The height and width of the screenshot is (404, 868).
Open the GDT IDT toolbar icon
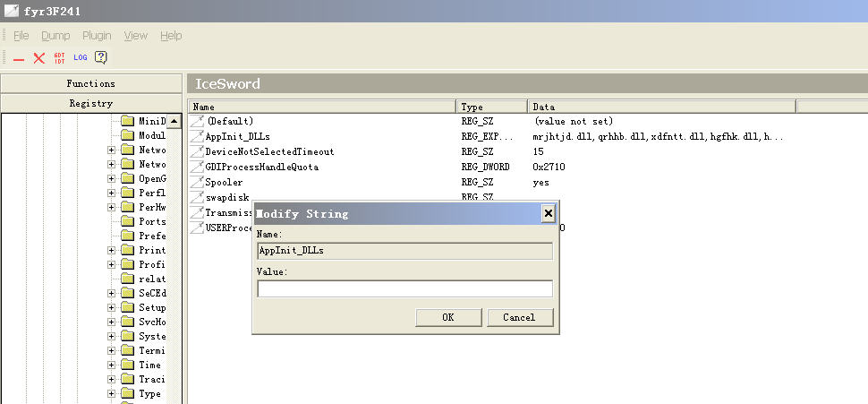click(x=59, y=58)
